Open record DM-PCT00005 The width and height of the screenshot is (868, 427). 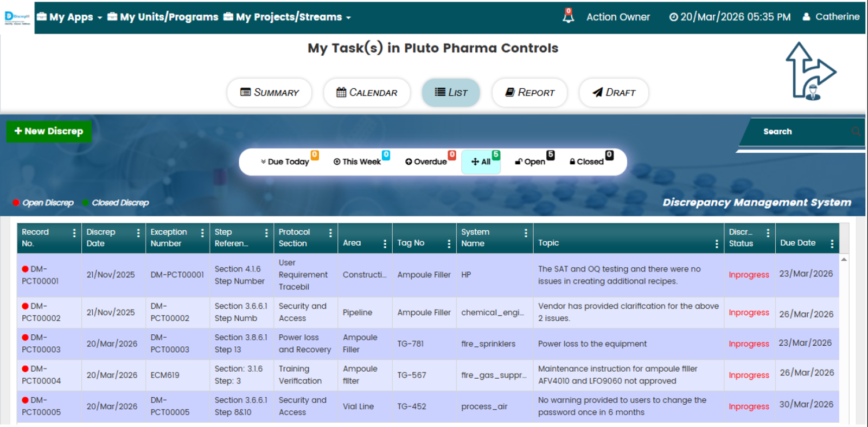pyautogui.click(x=41, y=406)
